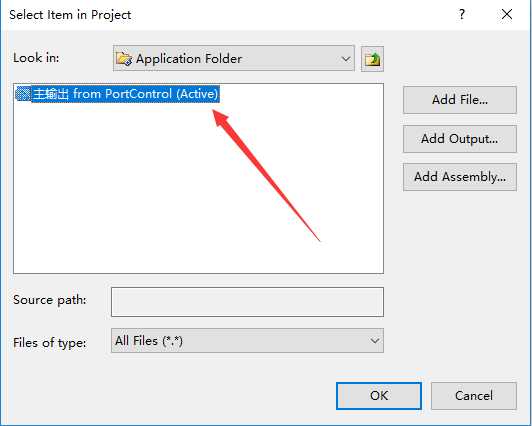Screen dimensions: 532x426
Task: Focus the Source path text field
Action: (x=247, y=302)
